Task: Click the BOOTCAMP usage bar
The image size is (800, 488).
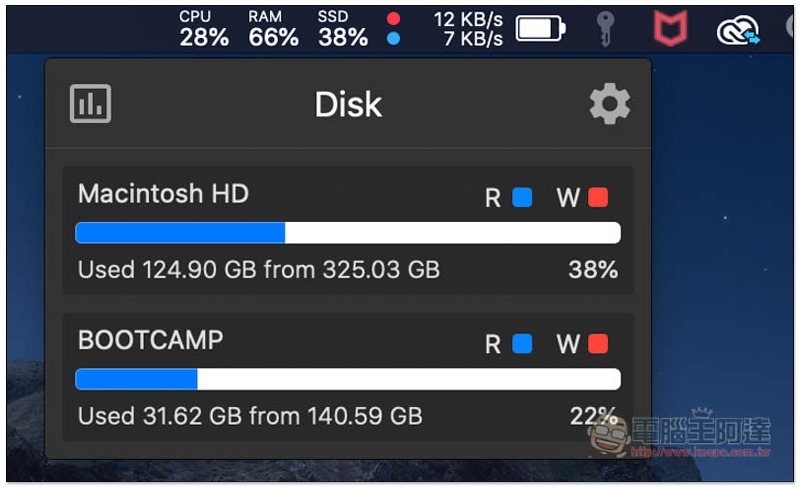Action: [x=348, y=379]
